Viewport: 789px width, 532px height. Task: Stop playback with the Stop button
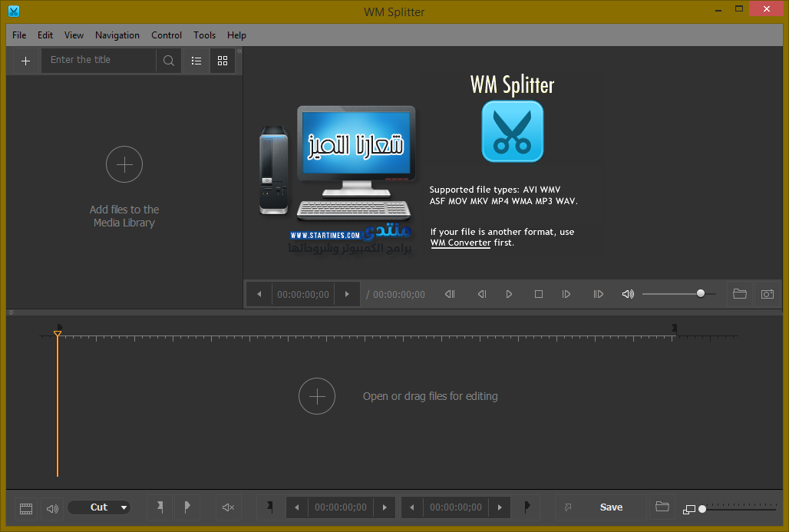point(539,295)
